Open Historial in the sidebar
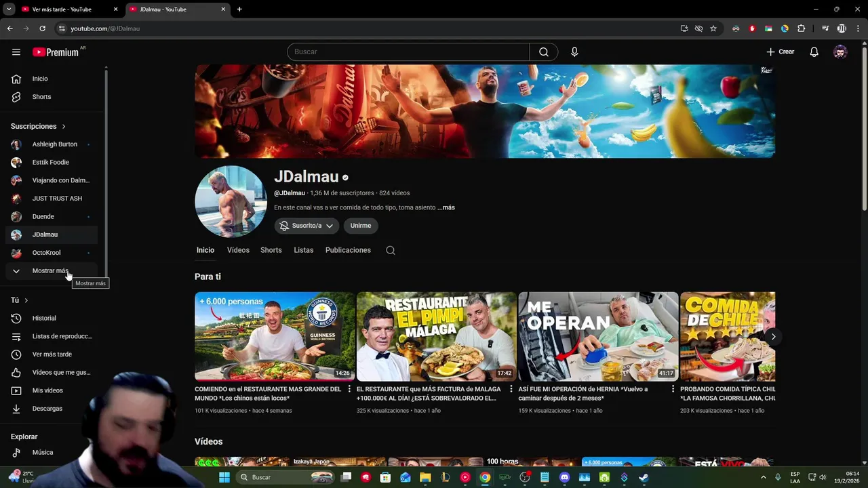 [x=52, y=318]
